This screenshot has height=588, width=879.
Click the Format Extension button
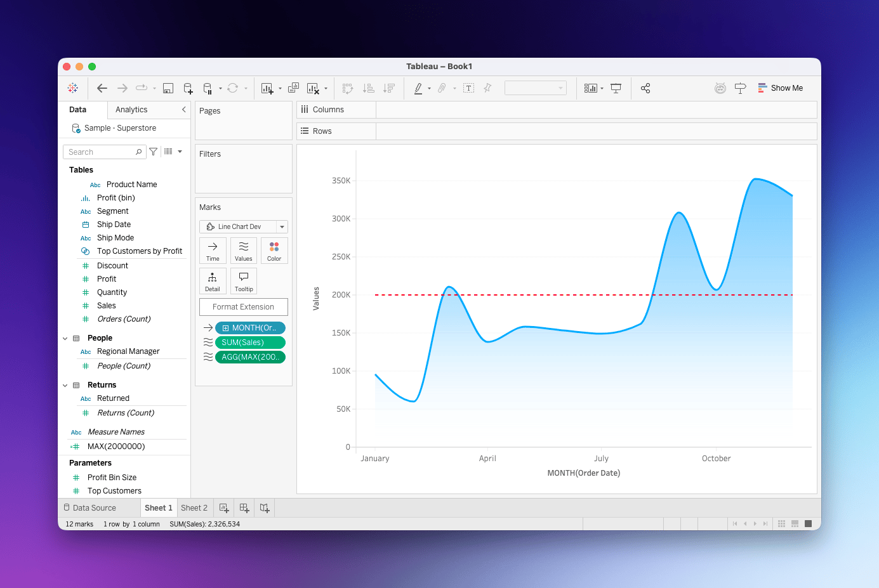click(x=244, y=307)
